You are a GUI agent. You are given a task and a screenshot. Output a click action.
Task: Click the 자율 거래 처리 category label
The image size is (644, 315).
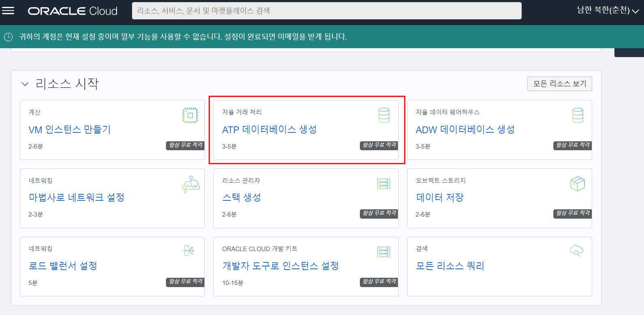pyautogui.click(x=242, y=112)
